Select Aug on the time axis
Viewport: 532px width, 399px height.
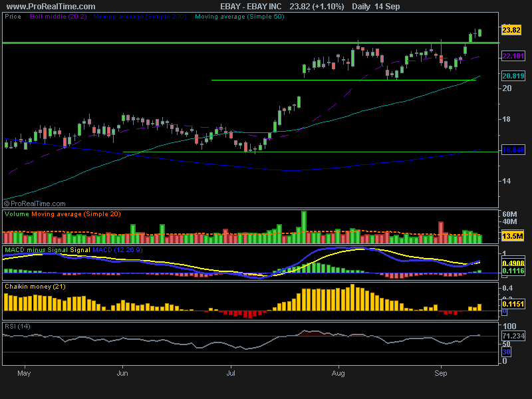338,374
